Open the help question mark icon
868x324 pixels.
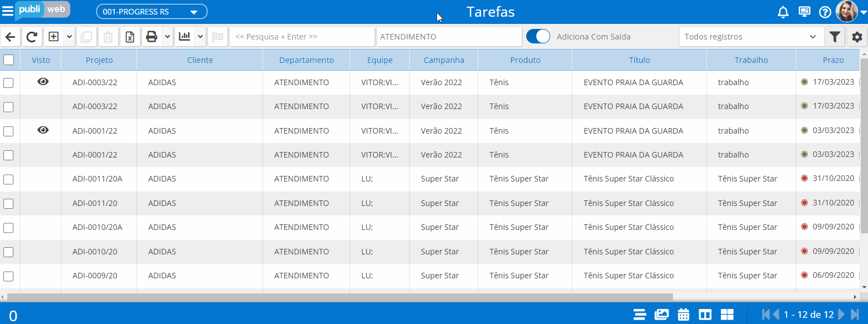[x=825, y=12]
